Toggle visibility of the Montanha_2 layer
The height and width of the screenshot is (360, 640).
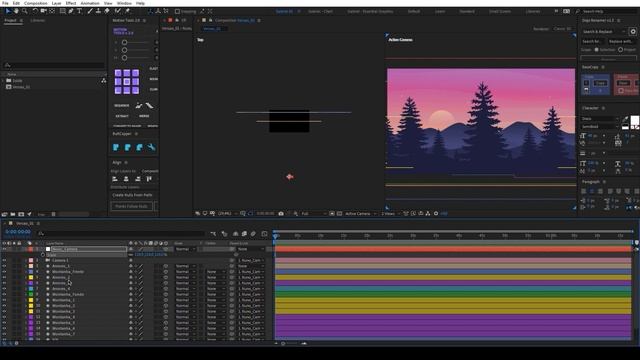click(4, 306)
